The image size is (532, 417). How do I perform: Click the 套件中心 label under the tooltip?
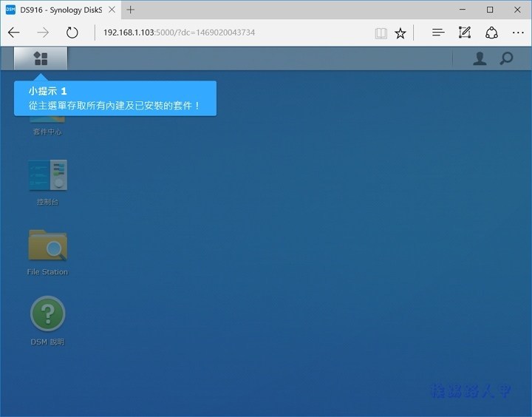pyautogui.click(x=47, y=132)
